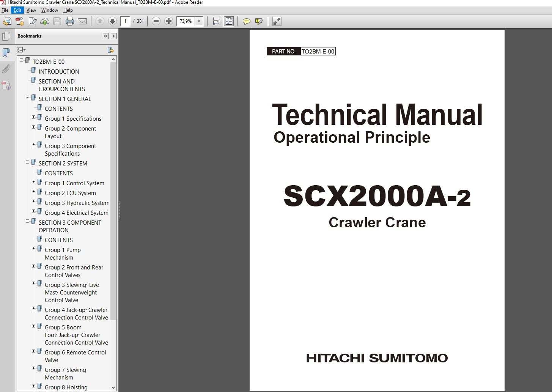Send the file via the email envelope icon

point(82,21)
